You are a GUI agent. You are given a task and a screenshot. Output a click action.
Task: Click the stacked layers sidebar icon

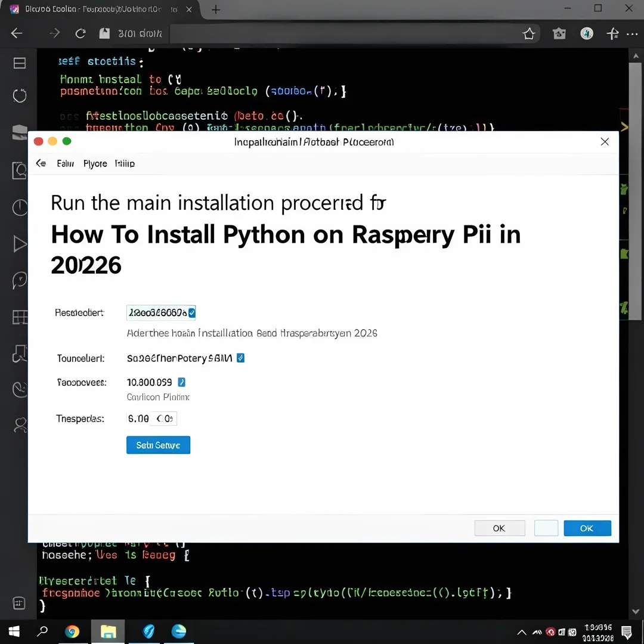click(x=19, y=132)
